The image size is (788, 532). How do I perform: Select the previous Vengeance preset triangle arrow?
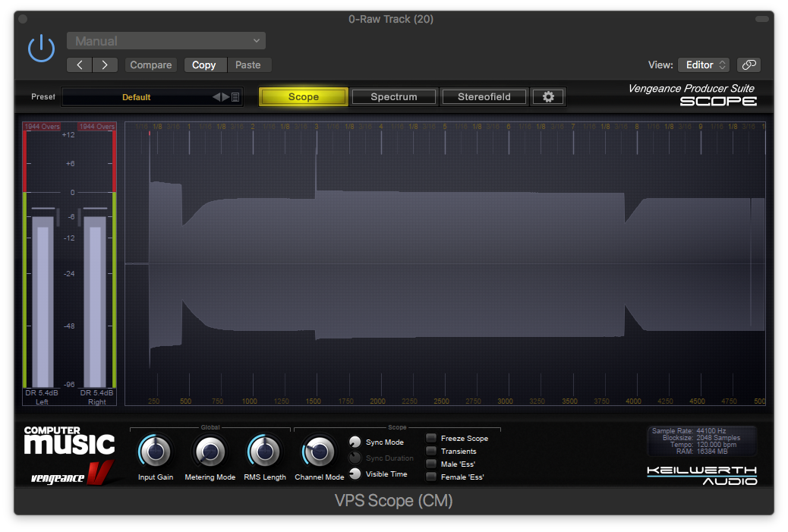click(x=216, y=97)
